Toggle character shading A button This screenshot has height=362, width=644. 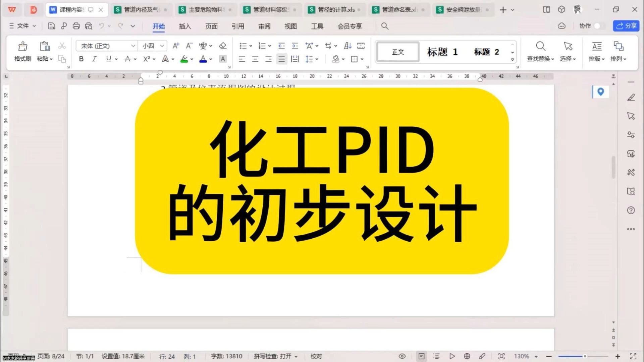click(x=222, y=59)
